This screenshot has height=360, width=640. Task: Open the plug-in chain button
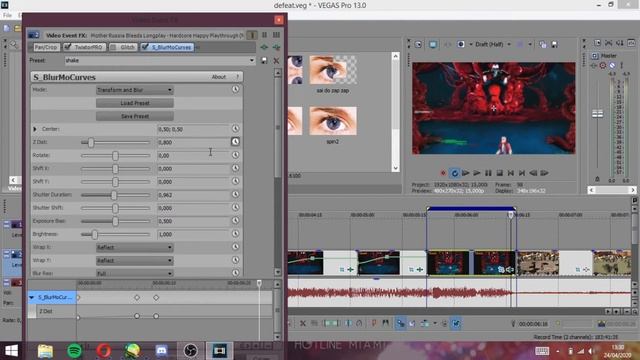point(264,47)
